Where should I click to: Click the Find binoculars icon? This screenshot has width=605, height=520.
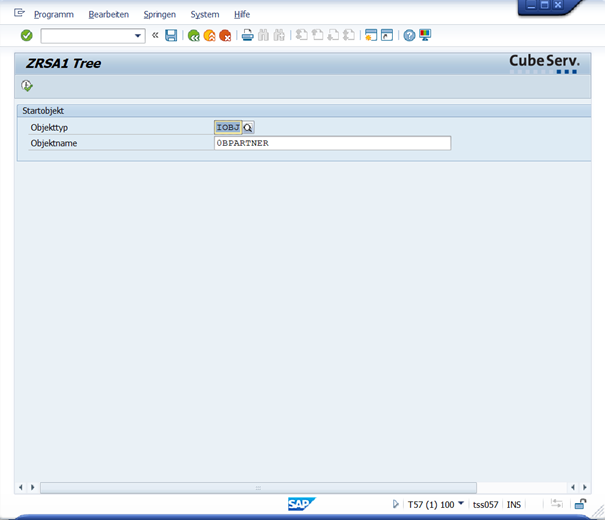263,35
